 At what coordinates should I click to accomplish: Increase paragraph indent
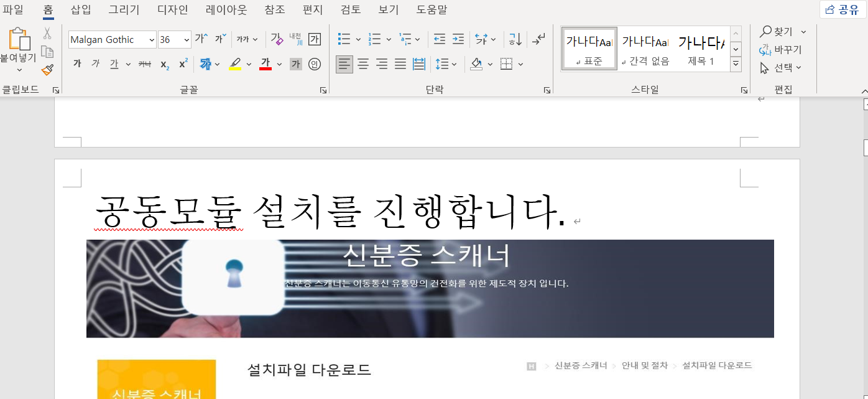458,39
